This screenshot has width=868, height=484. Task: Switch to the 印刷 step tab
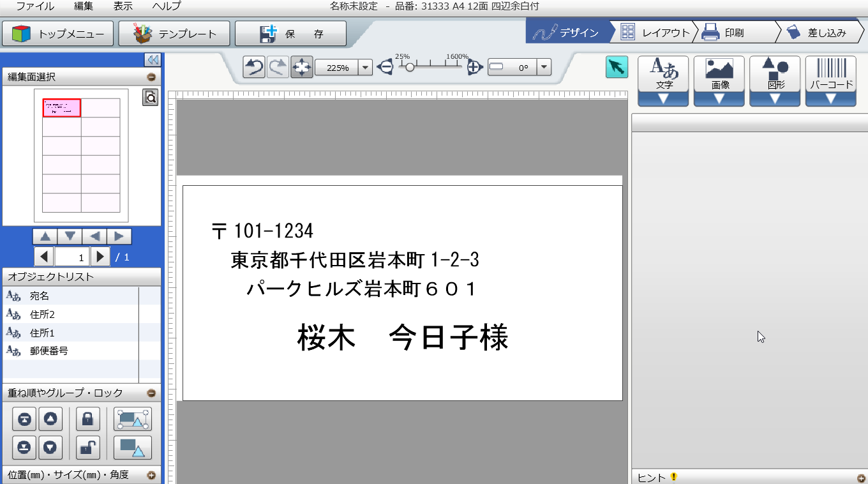(735, 33)
